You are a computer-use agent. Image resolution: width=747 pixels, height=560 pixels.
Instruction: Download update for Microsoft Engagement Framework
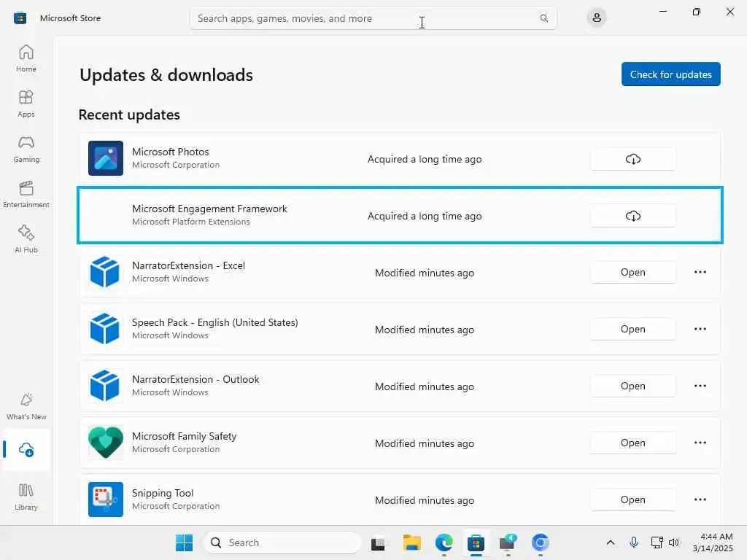pos(632,216)
